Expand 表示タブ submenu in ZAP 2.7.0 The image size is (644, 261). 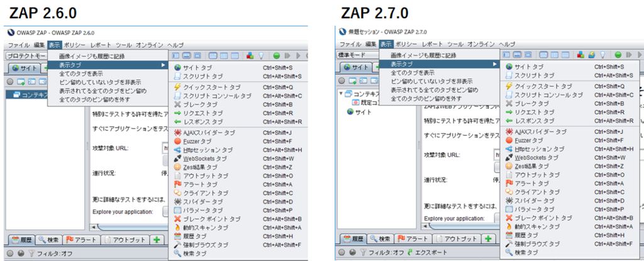click(x=439, y=64)
